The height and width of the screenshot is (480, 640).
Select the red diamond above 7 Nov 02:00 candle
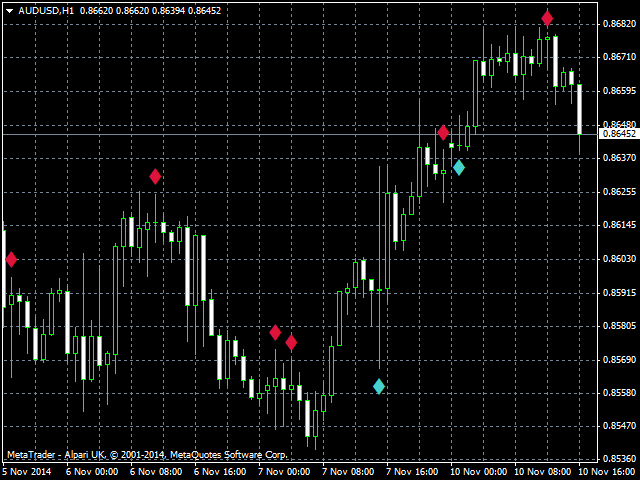coord(275,332)
